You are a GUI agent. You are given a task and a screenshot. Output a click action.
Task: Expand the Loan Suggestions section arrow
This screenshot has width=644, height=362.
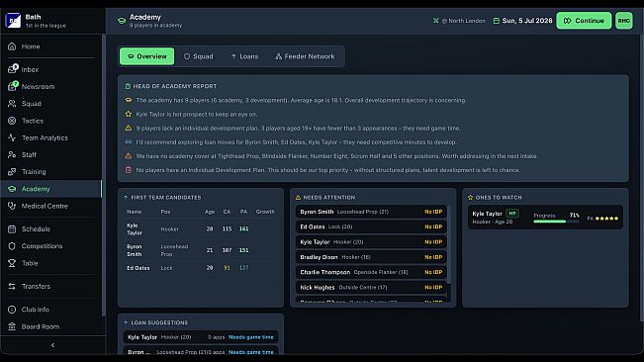click(126, 322)
